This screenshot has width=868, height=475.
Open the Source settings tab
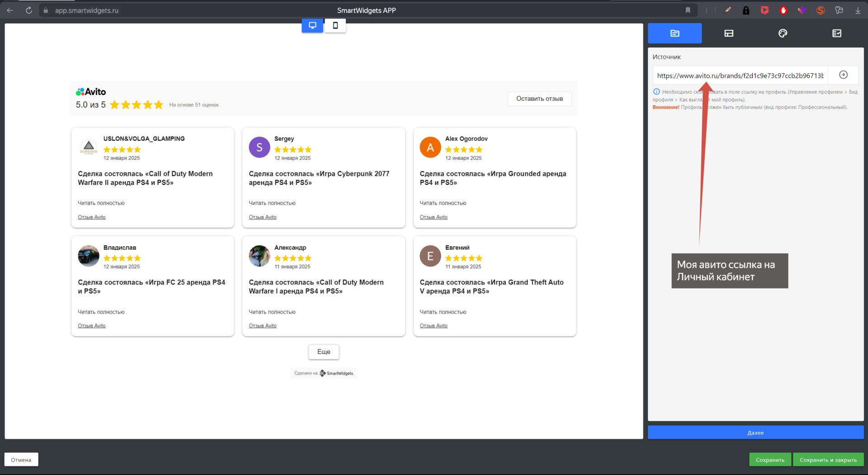pyautogui.click(x=675, y=33)
